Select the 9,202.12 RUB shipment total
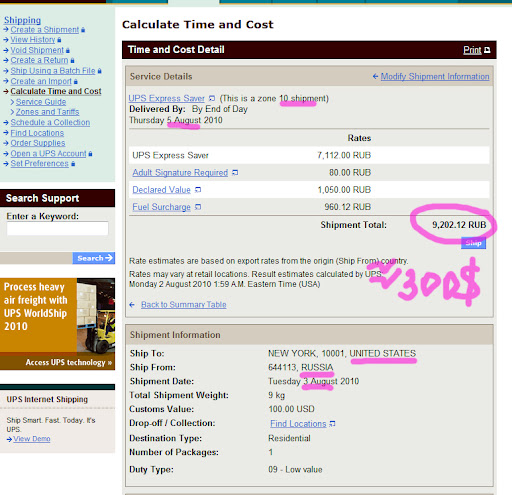This screenshot has height=495, width=512. 459,225
